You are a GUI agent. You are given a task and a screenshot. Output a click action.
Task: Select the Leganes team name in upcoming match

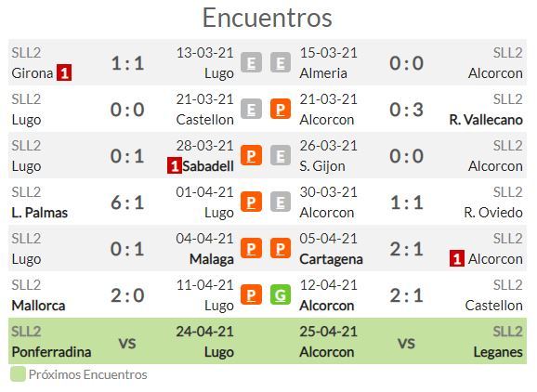click(498, 352)
